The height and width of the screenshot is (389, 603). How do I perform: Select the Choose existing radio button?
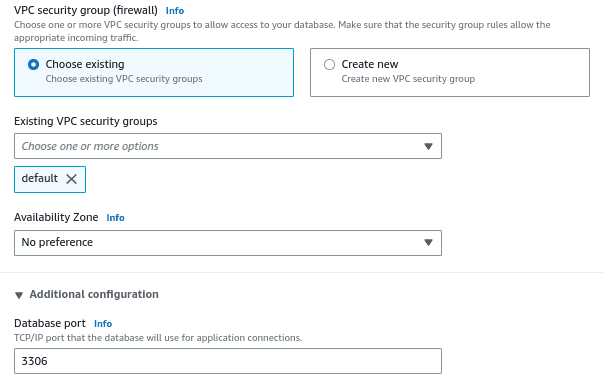[x=33, y=65]
